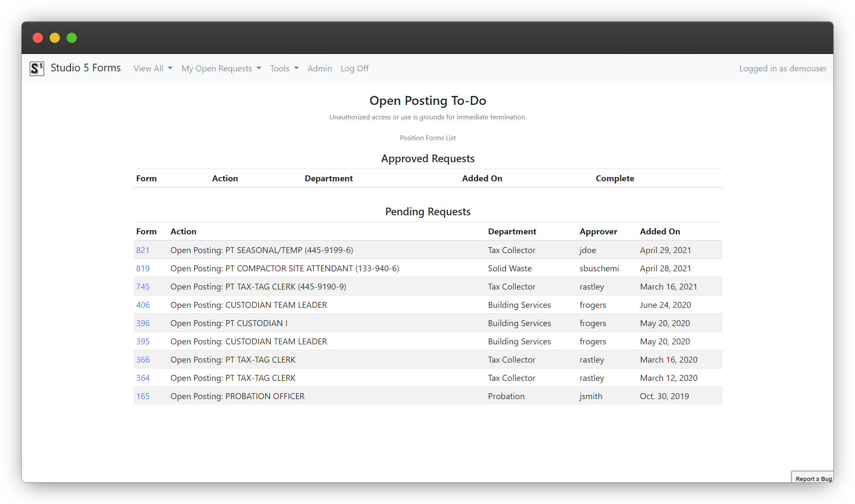Click the yellow minimize window button
This screenshot has height=504, width=855.
coord(55,38)
